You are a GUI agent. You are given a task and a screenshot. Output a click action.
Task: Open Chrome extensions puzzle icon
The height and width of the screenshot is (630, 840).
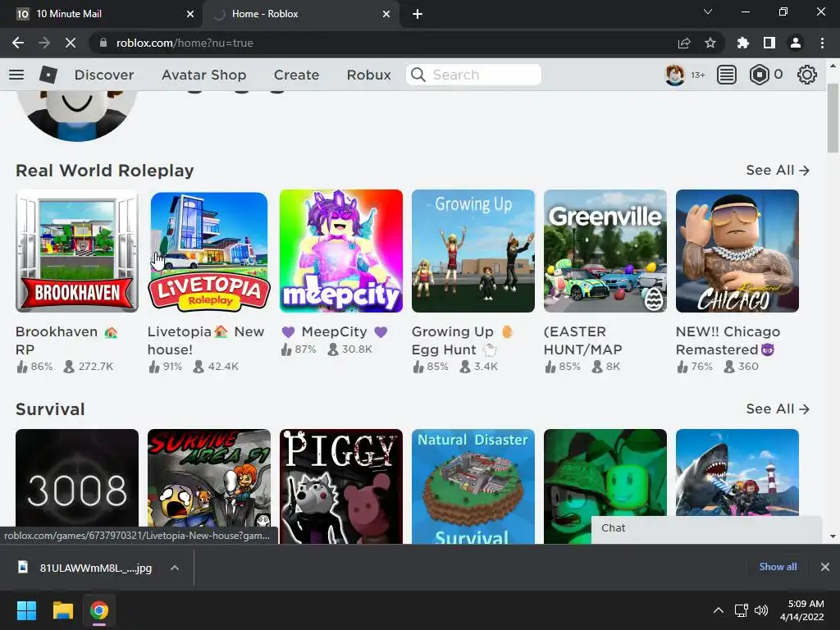743,43
